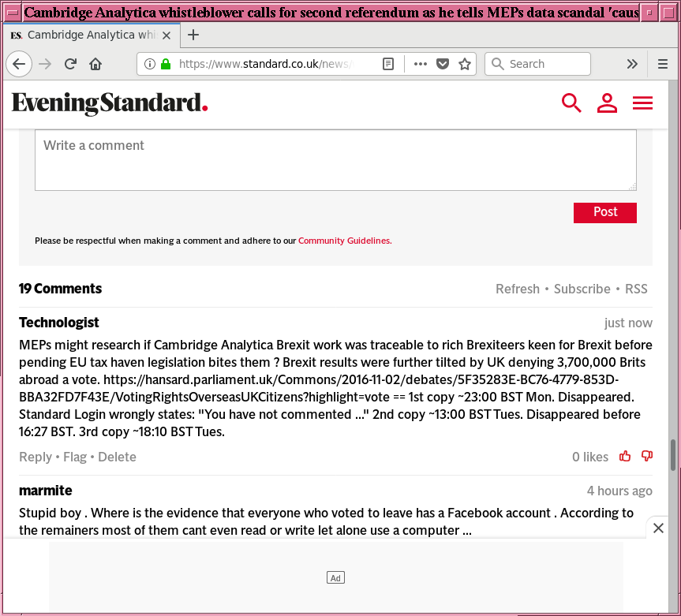Click the forward navigation arrow
Screen dimensions: 681x616
45,64
